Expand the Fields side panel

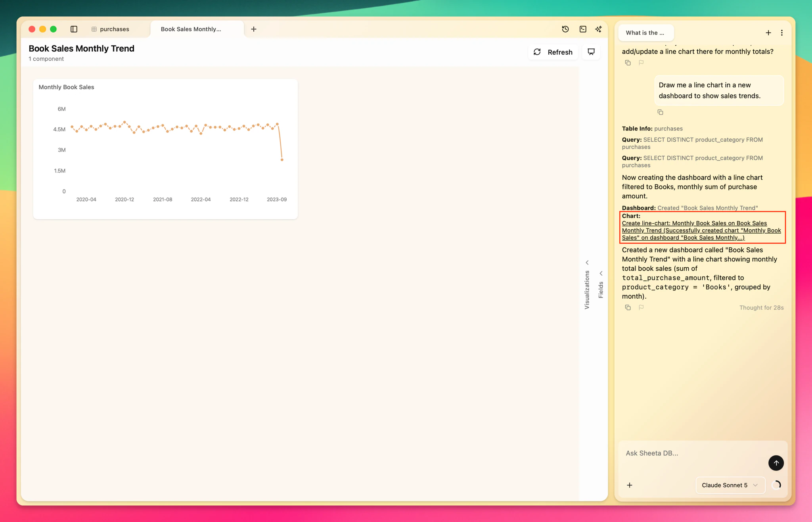[x=601, y=285]
